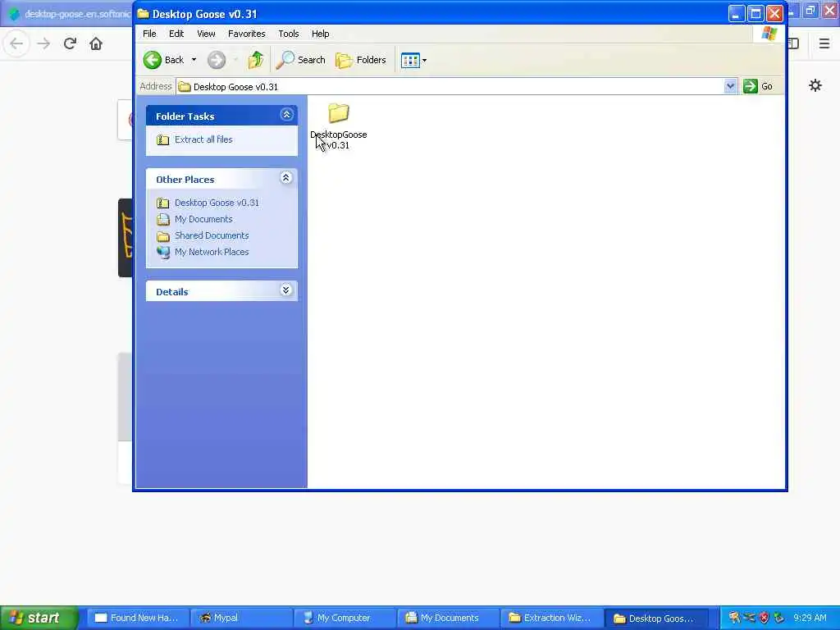Switch to My Documents taskbar button

coord(448,618)
